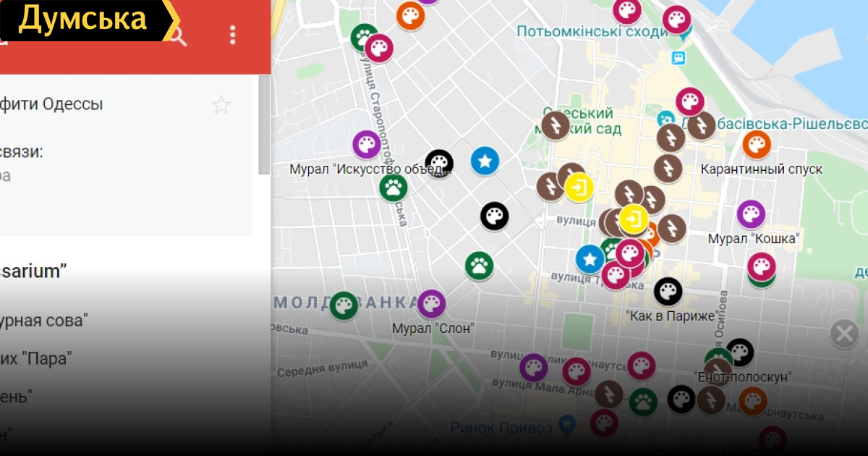Click the Потьомкінські сходи map label
This screenshot has width=868, height=456.
tap(590, 31)
